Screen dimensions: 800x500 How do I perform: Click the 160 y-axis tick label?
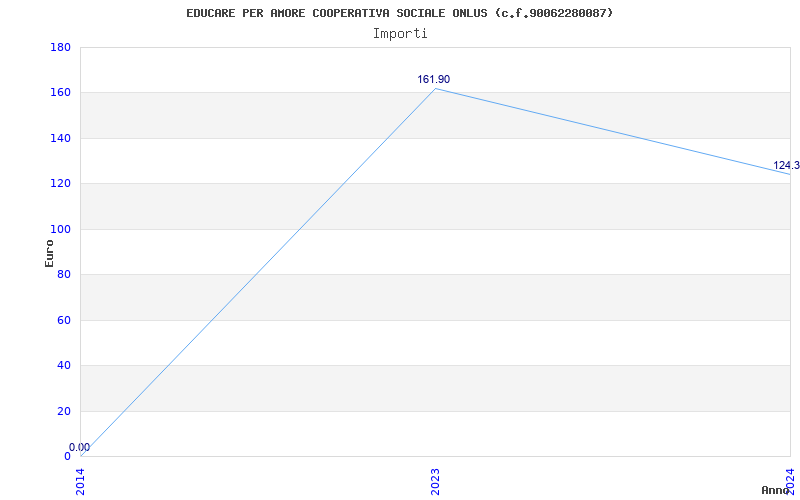pyautogui.click(x=60, y=93)
